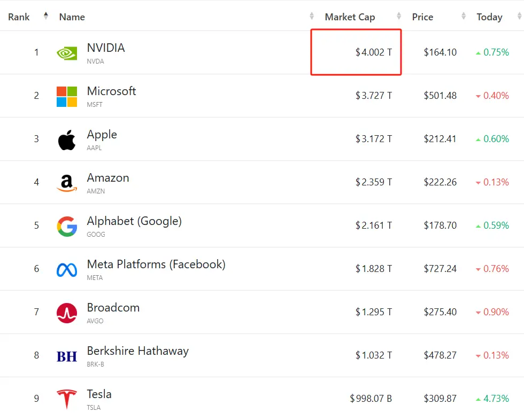Screen dimensions: 524x420
Task: Click the Microsoft four-square logo
Action: 67,96
